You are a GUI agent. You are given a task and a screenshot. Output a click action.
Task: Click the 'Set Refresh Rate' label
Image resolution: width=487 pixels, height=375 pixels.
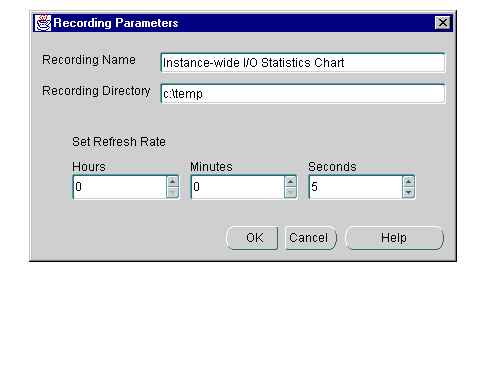tap(119, 142)
